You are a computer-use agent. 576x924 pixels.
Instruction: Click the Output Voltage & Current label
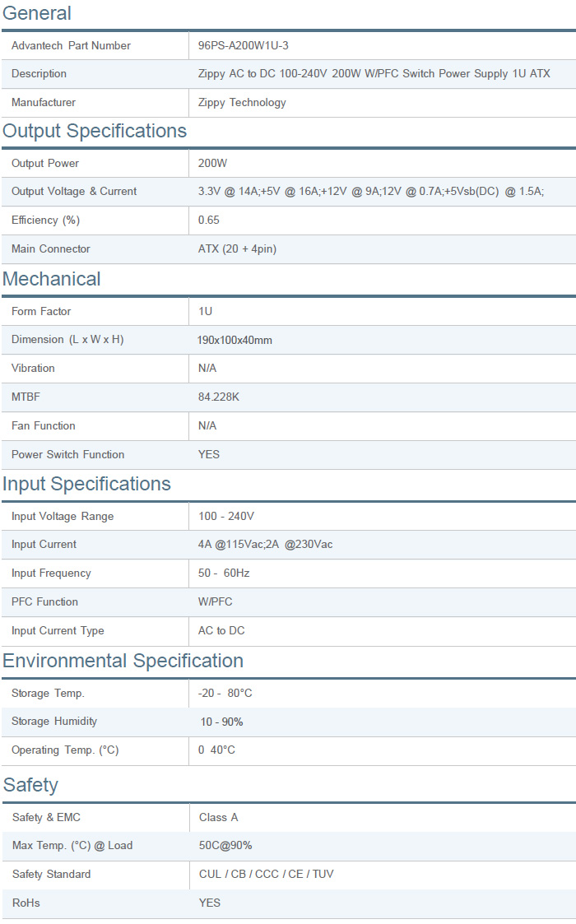tap(74, 192)
